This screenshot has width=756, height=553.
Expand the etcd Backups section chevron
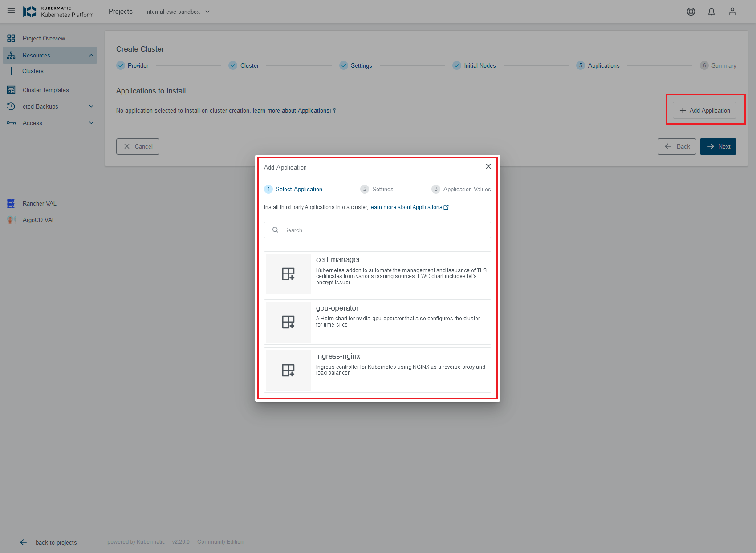pos(91,106)
